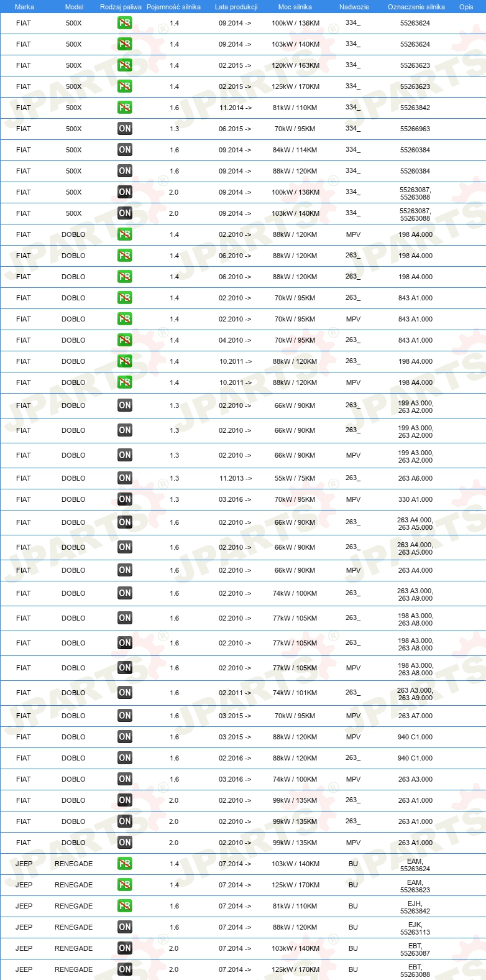Select 81kW / 110KM in the JEEP RENEGADE row
Screen dimensions: 486x980
coord(295,906)
